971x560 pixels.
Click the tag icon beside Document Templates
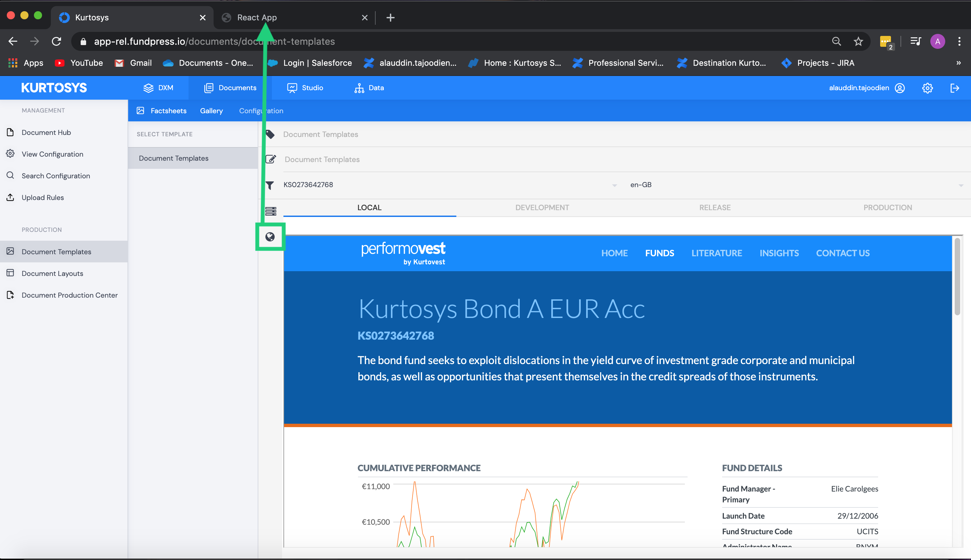[270, 134]
